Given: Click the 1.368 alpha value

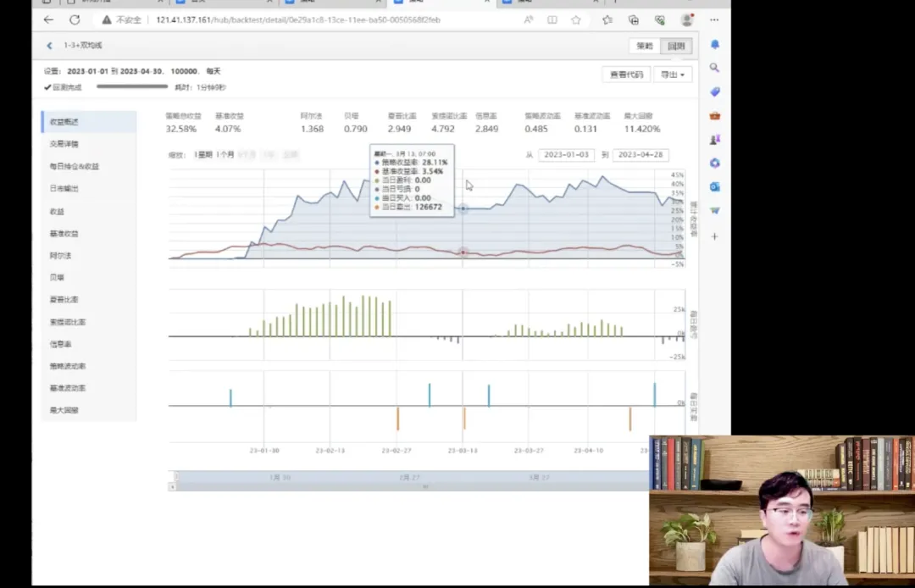Looking at the screenshot, I should click(x=312, y=129).
